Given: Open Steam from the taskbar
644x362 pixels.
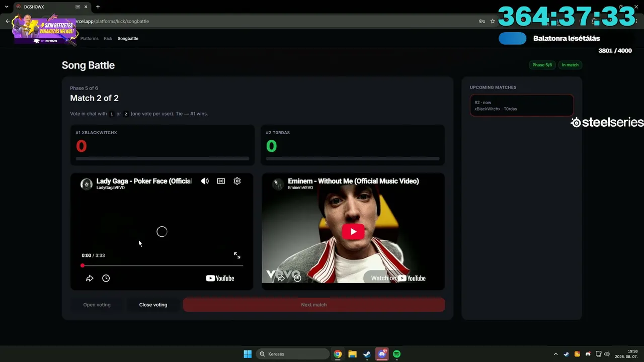Looking at the screenshot, I should (x=367, y=354).
